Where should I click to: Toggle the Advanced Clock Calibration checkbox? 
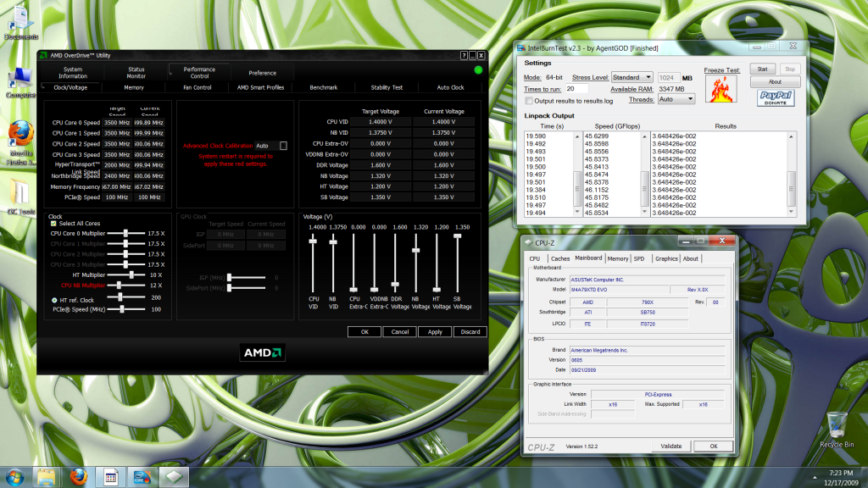[283, 146]
